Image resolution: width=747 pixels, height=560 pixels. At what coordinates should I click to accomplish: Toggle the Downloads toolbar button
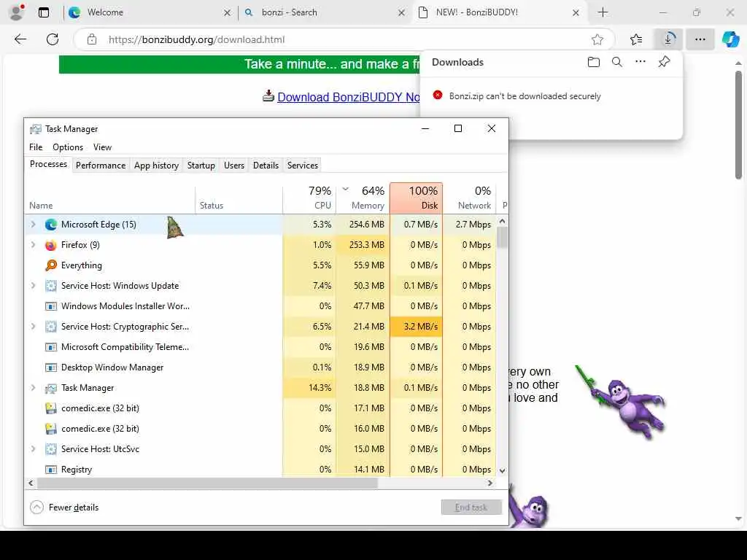click(668, 39)
